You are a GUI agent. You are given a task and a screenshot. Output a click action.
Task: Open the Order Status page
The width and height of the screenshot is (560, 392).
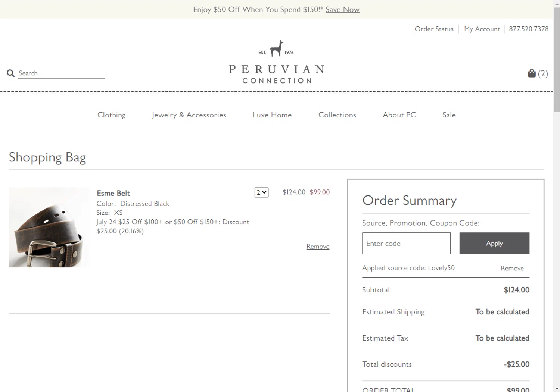point(434,29)
